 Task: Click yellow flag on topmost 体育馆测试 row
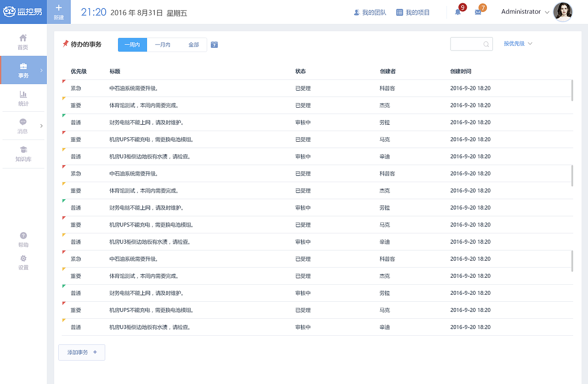64,98
